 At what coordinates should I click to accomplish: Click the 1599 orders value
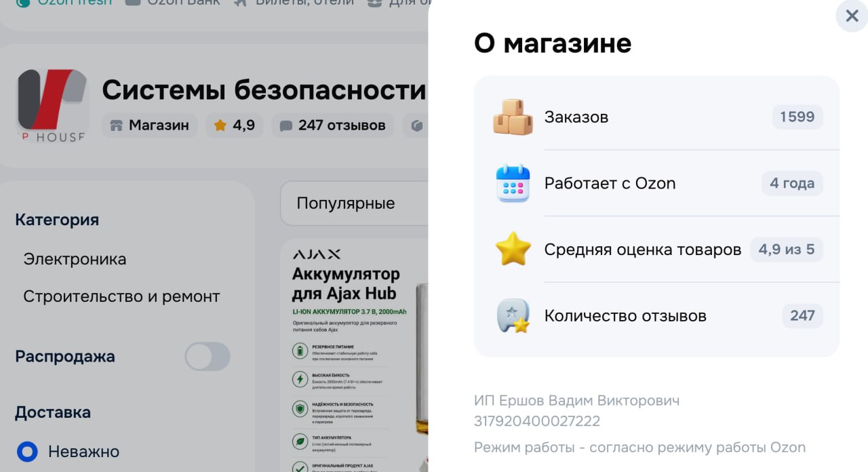point(797,117)
